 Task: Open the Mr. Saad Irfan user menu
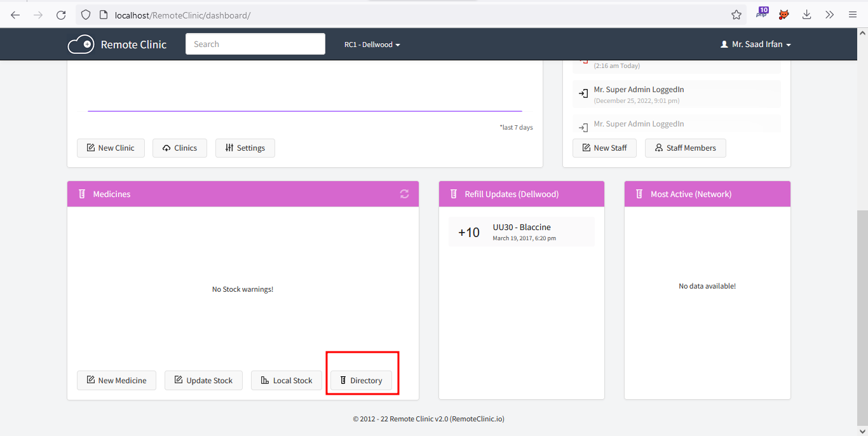tap(756, 44)
